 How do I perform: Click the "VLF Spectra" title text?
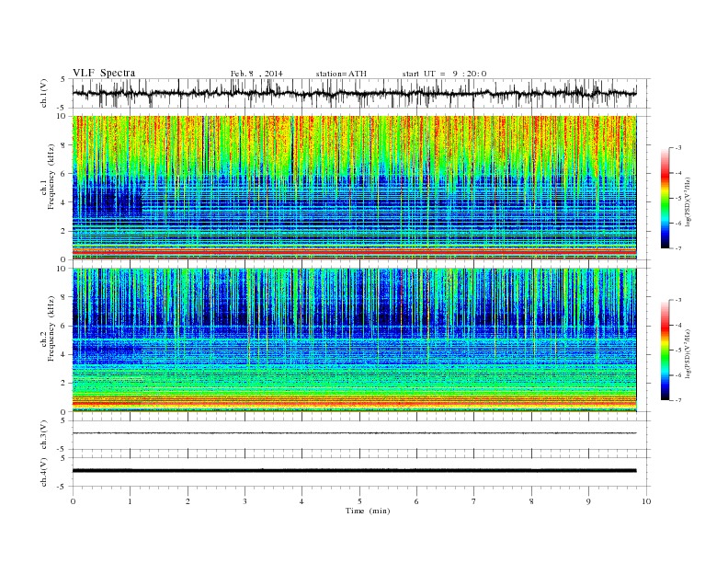point(104,73)
